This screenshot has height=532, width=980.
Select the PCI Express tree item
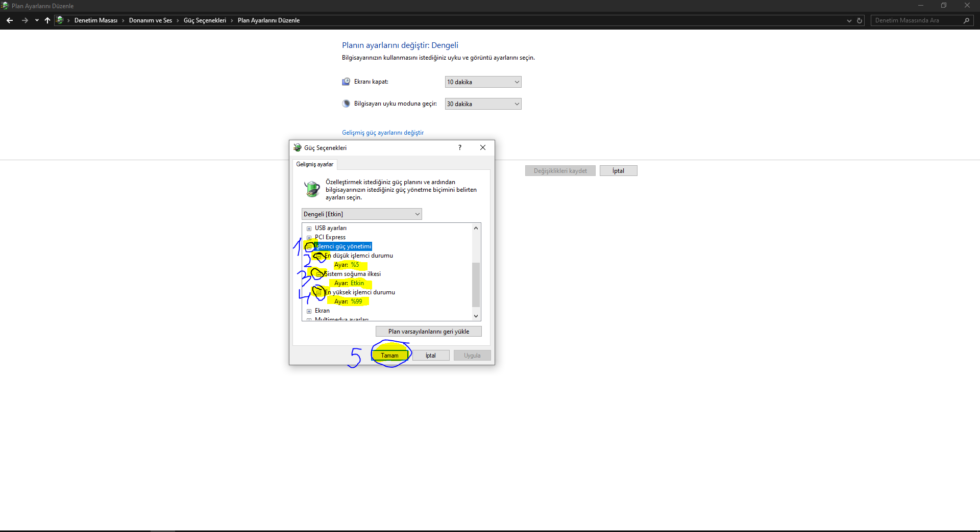[330, 237]
